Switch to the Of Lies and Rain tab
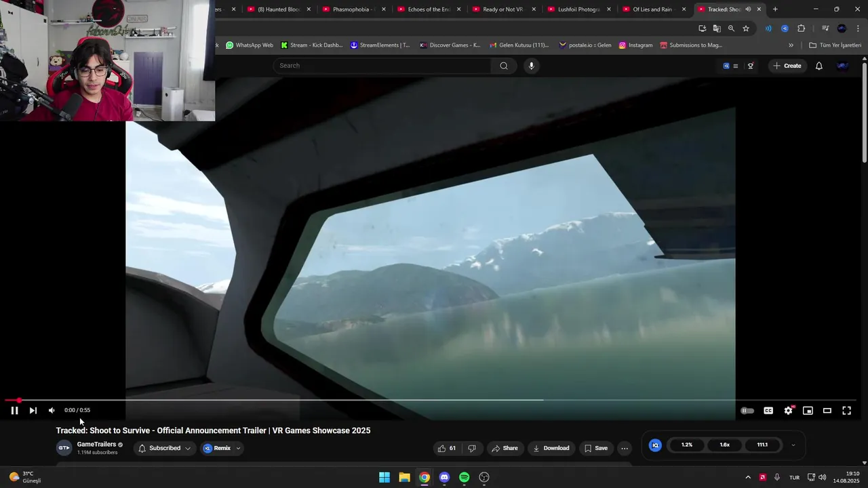 click(x=652, y=9)
